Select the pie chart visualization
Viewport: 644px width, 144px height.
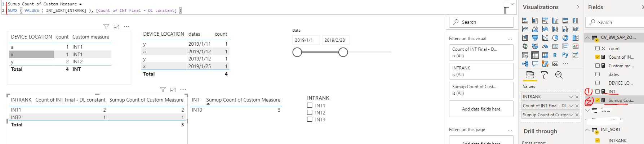[x=555, y=38]
